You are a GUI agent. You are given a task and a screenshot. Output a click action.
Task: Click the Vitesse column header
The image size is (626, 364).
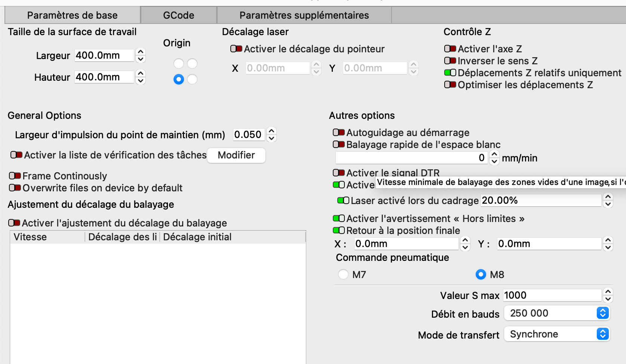(48, 237)
